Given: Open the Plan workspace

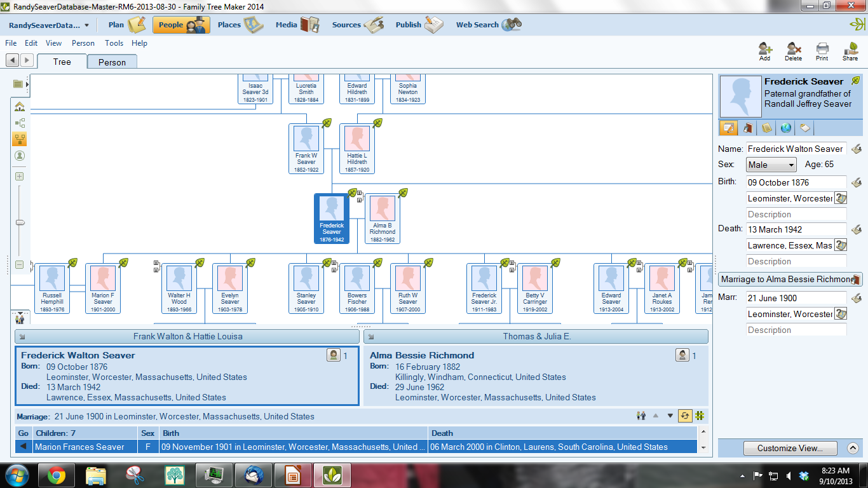Looking at the screenshot, I should (126, 25).
